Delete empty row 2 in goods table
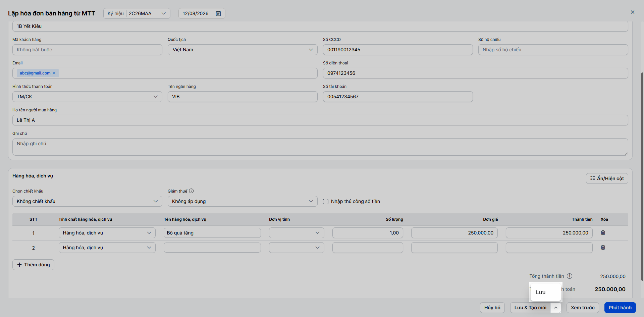Viewport: 644px width, 317px height. point(603,247)
